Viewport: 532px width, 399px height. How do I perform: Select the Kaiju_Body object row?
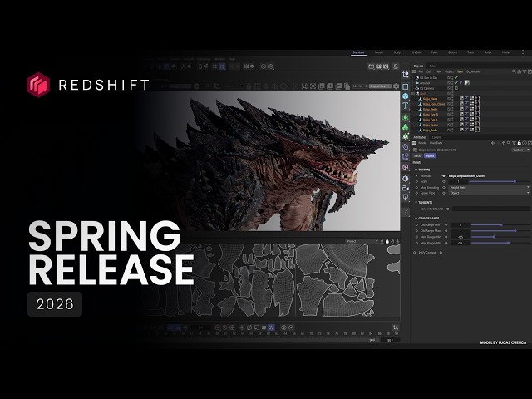click(x=431, y=130)
